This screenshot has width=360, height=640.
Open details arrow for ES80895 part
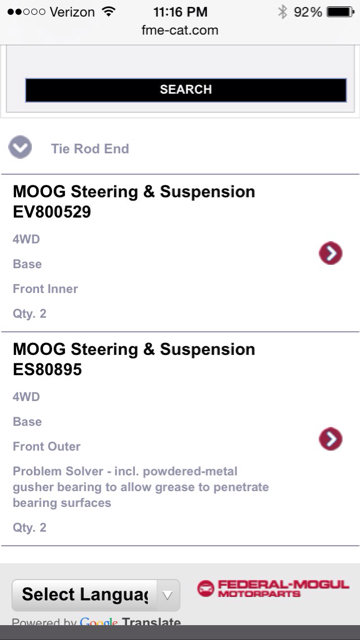click(x=331, y=439)
